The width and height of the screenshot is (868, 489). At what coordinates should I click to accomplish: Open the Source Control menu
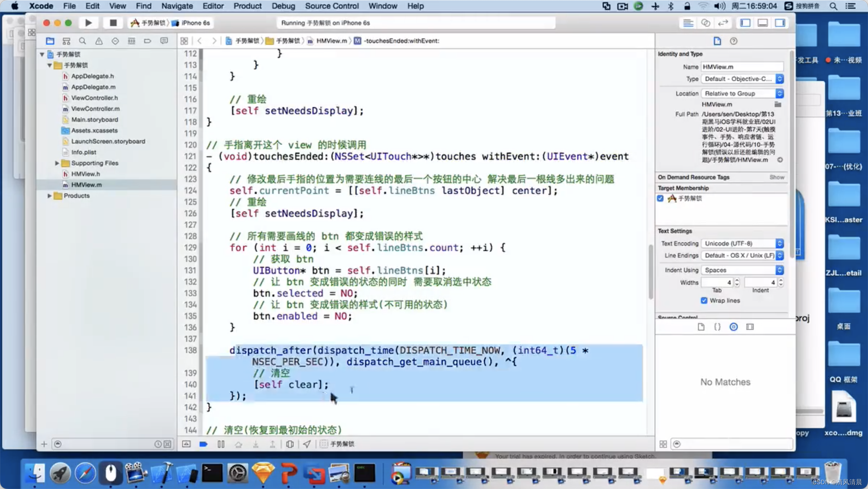[332, 6]
